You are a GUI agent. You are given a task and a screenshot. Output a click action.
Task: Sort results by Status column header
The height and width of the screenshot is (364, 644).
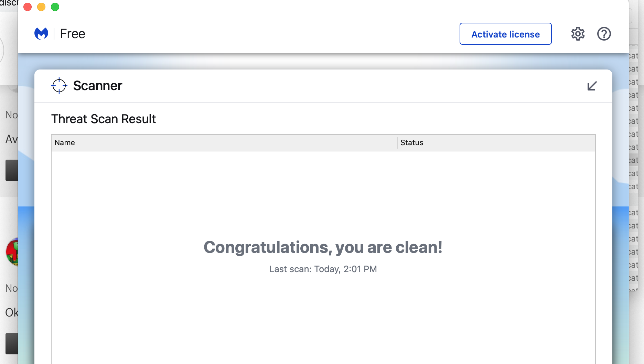412,143
